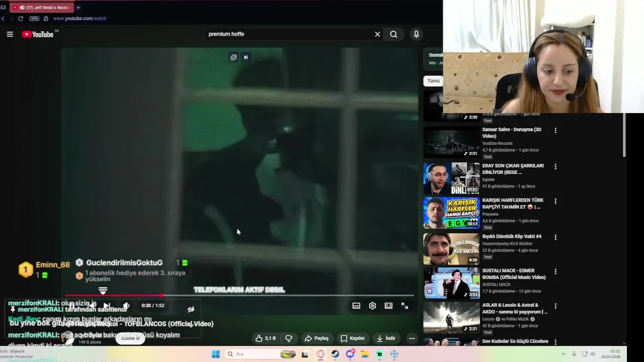644x362 pixels.
Task: Toggle subtitles with the captions button
Action: point(356,306)
